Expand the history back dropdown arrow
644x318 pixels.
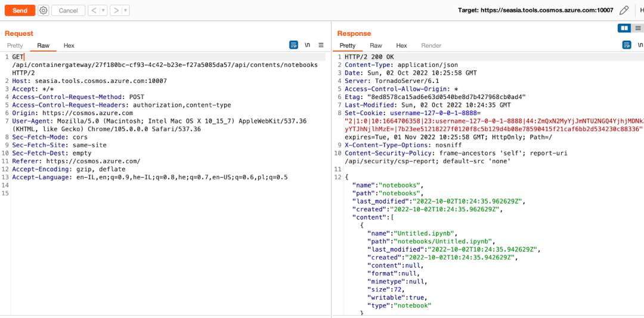point(103,11)
